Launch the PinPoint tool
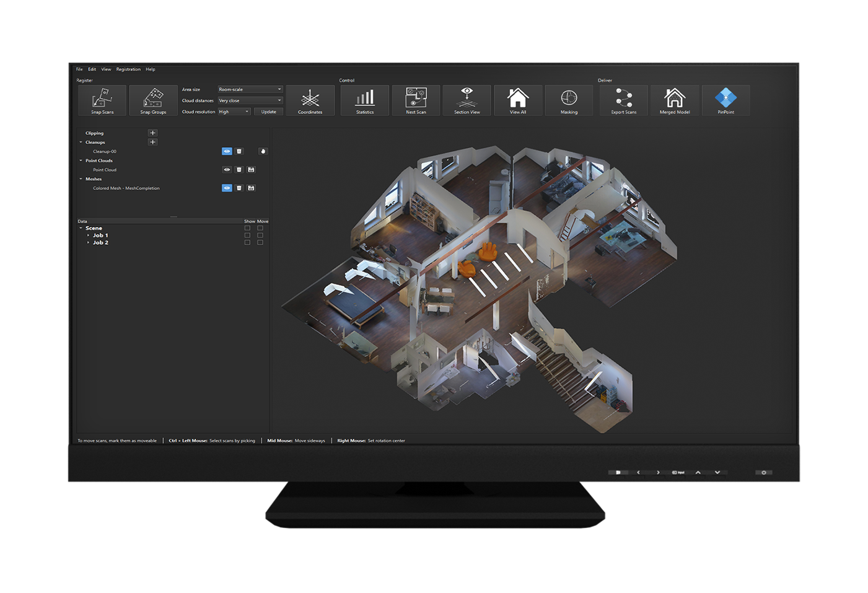 [x=726, y=100]
